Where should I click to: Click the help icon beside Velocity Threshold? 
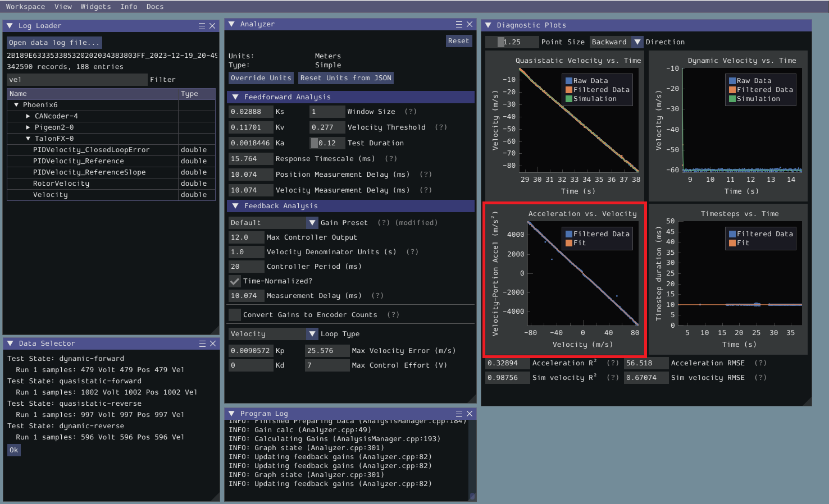point(440,127)
